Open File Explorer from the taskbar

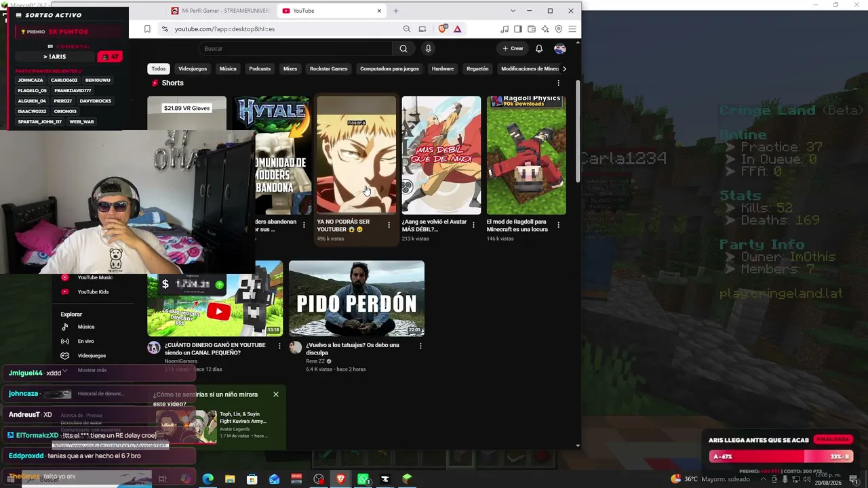coord(230,479)
